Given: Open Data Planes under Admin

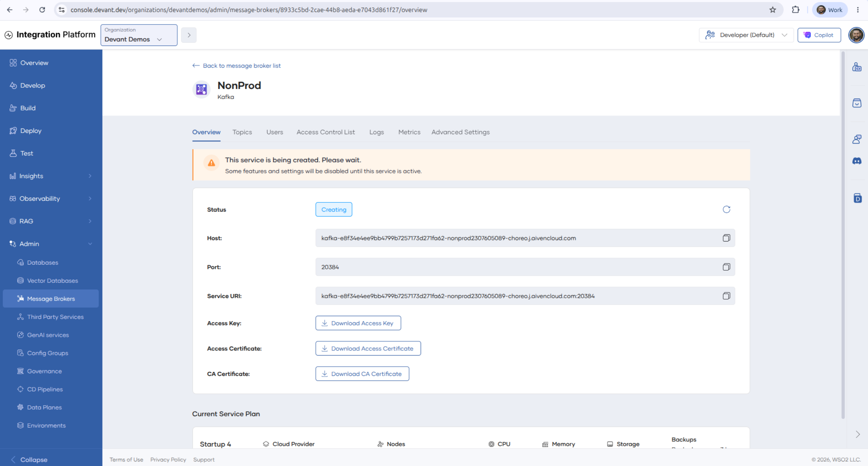Looking at the screenshot, I should 51,407.
